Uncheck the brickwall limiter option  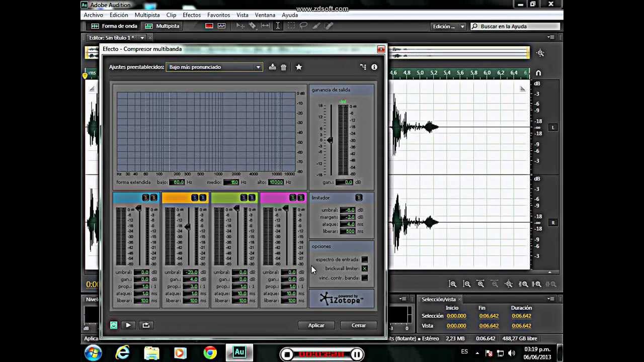pos(365,268)
